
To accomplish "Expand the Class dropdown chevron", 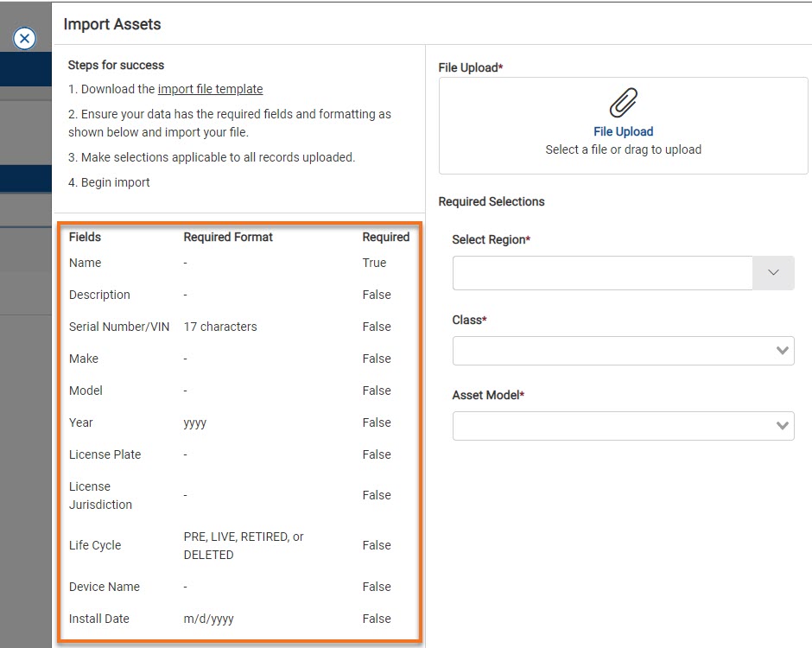I will click(x=782, y=351).
